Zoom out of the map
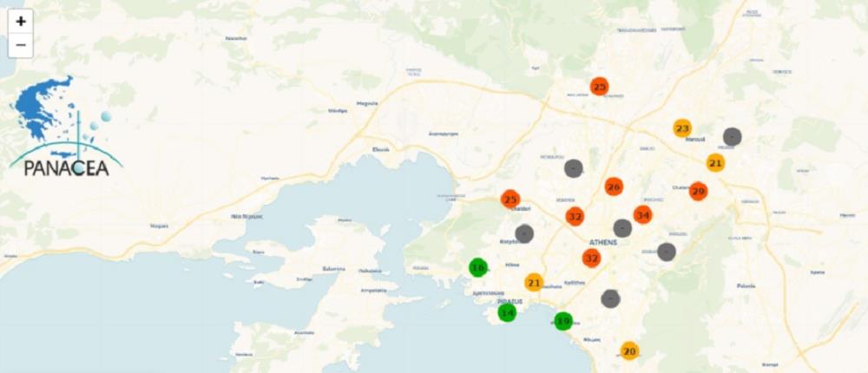Viewport: 868px width, 373px height. pyautogui.click(x=21, y=45)
